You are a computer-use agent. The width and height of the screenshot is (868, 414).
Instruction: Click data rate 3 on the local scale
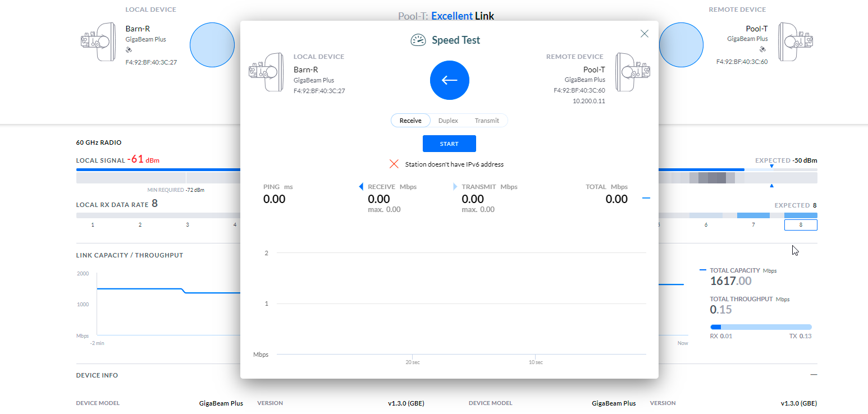coord(188,224)
